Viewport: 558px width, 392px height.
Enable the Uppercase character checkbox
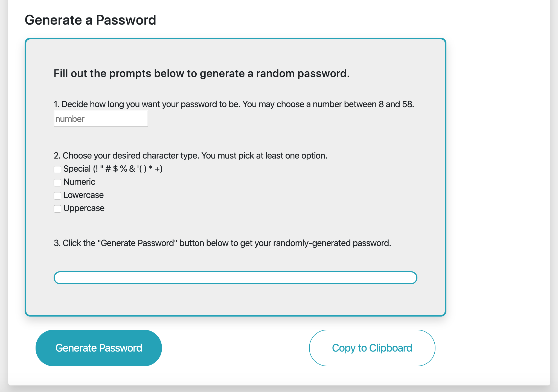pyautogui.click(x=57, y=209)
